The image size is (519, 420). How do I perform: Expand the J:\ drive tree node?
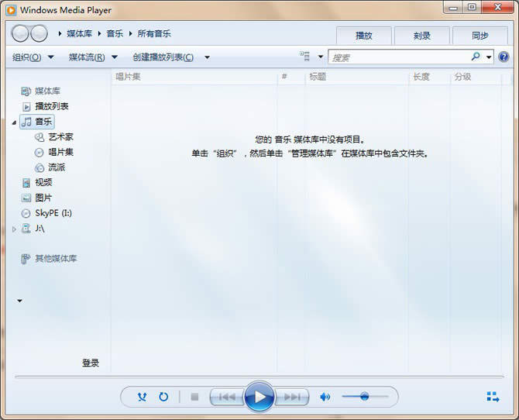point(14,229)
